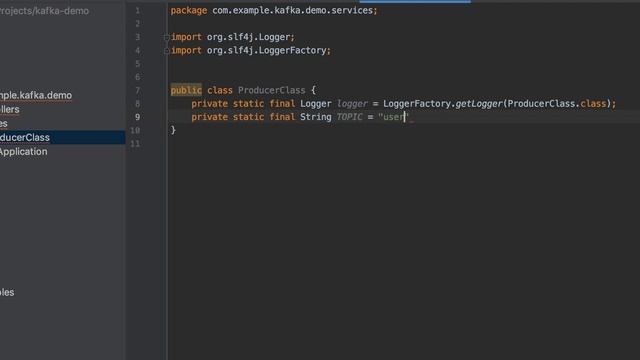Open the tree item ending in "llers"
This screenshot has height=360, width=640.
10,109
